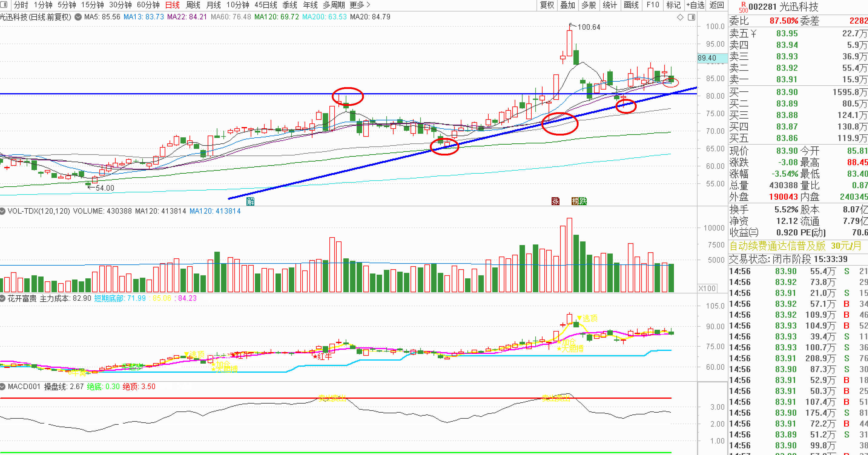Viewport: 868px width, 455px height.
Task: Click the diamond marker icon above chart
Action: coord(680,17)
